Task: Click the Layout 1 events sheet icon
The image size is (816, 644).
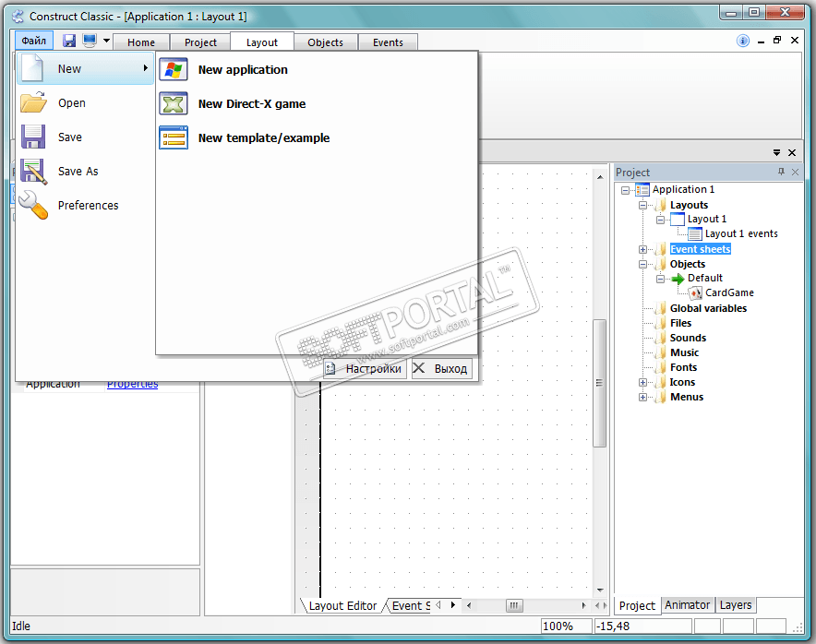Action: click(695, 234)
